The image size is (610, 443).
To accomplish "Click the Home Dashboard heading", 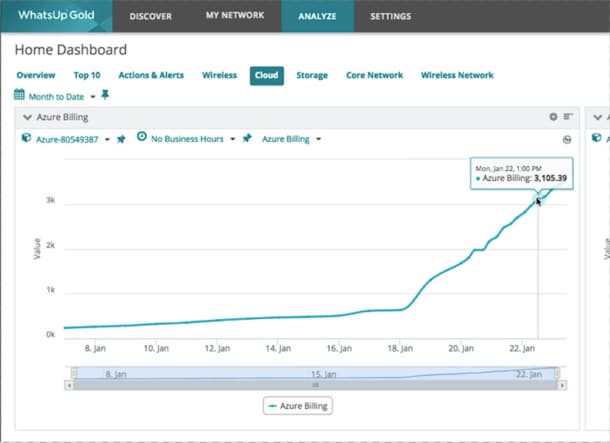I will [x=71, y=50].
